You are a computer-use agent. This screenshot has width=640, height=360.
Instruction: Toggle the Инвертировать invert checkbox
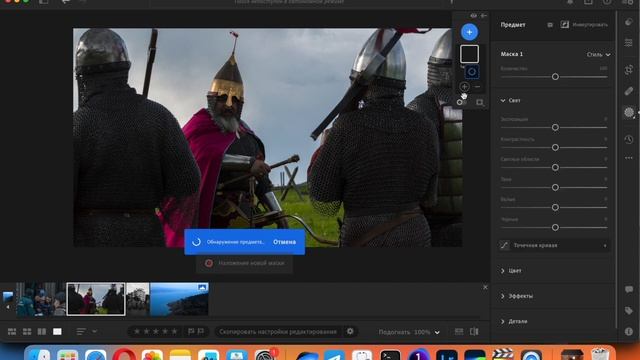click(564, 24)
